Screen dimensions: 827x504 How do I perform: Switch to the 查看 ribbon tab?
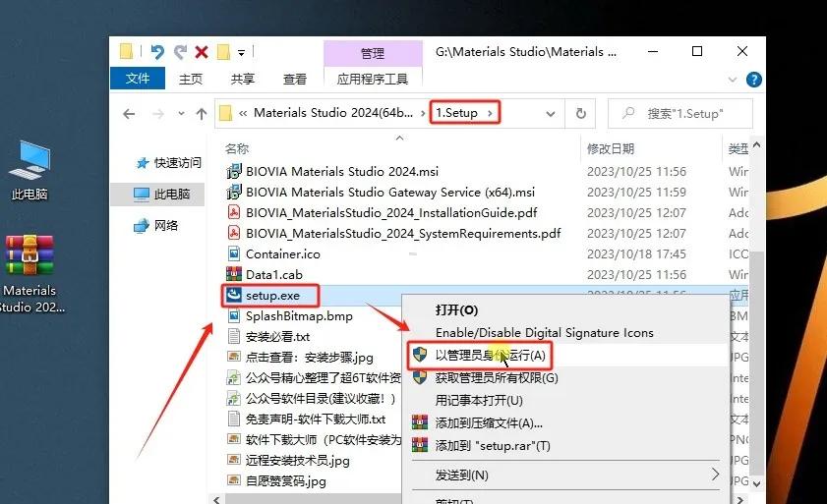294,79
